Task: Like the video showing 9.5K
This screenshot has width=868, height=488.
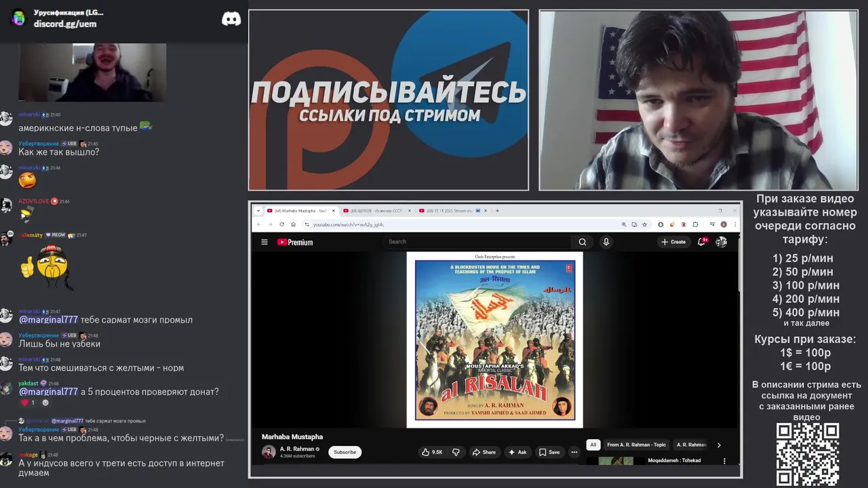Action: pyautogui.click(x=432, y=452)
